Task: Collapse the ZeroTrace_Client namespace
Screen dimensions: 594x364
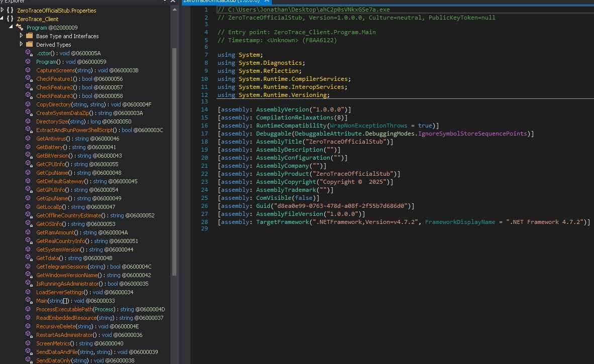Action: pyautogui.click(x=3, y=18)
